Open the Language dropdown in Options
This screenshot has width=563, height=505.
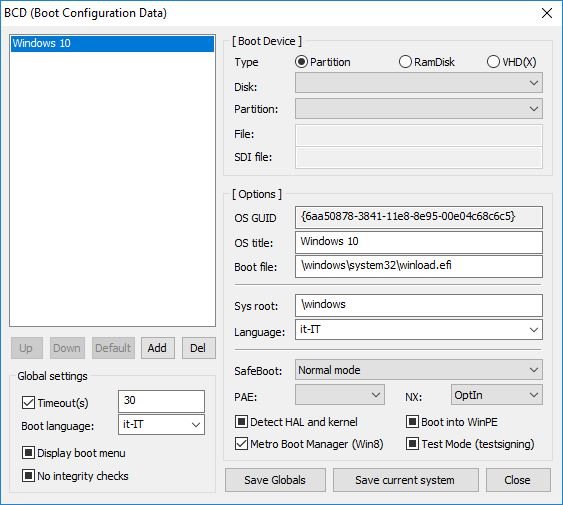tap(419, 330)
